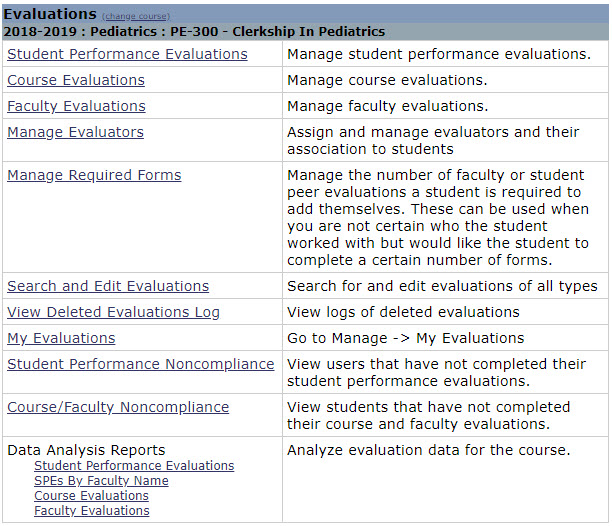Open Student Performance Noncompliance report

coord(140,364)
